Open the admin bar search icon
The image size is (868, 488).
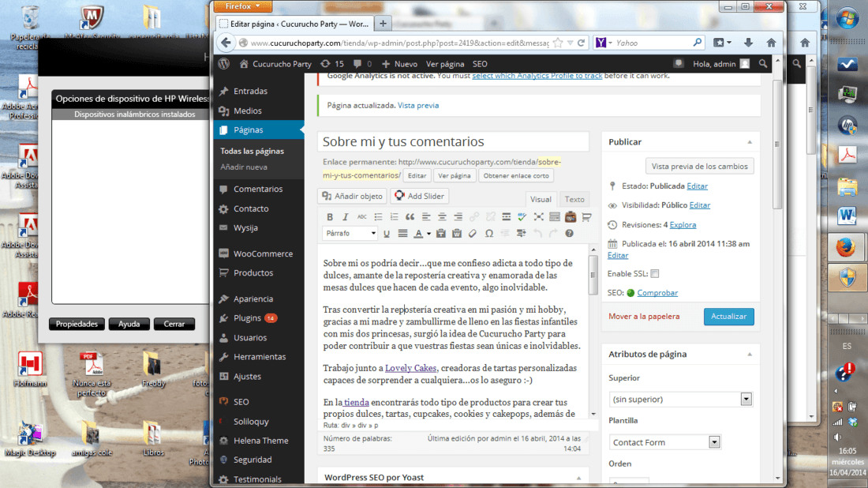click(763, 64)
